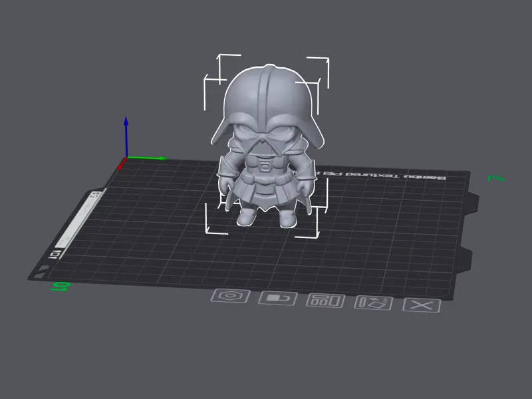Select the Darth Vader figurine model

pos(268,146)
